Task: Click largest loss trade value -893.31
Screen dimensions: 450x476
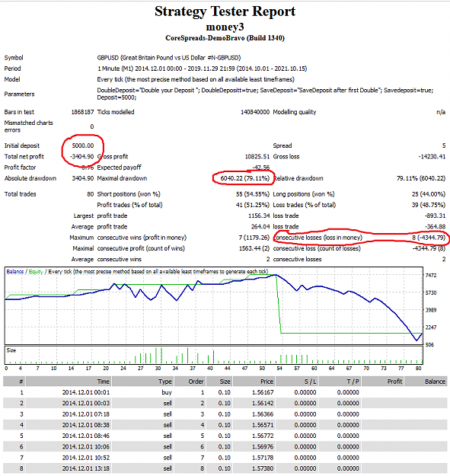Action: click(x=435, y=216)
